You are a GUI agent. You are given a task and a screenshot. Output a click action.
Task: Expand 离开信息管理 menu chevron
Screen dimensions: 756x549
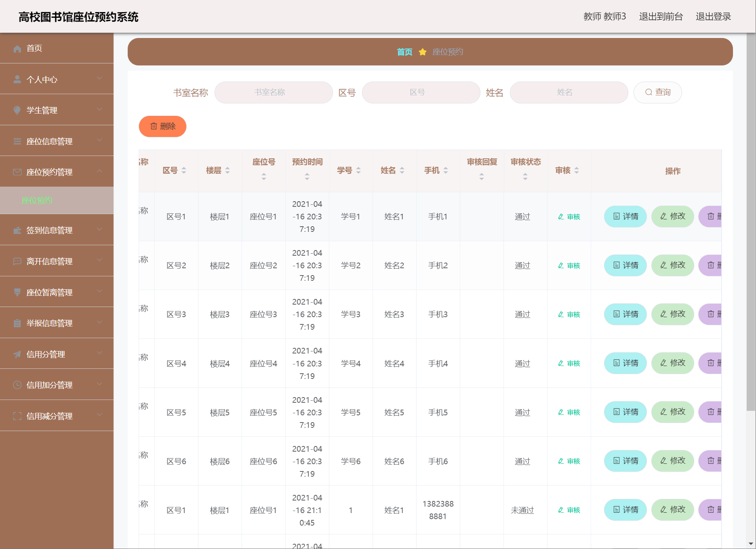coord(99,260)
